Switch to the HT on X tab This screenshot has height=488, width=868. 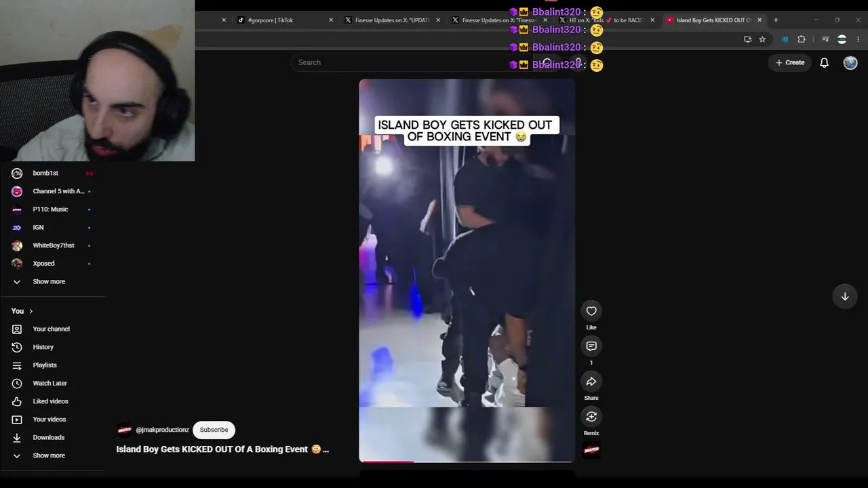pos(605,20)
